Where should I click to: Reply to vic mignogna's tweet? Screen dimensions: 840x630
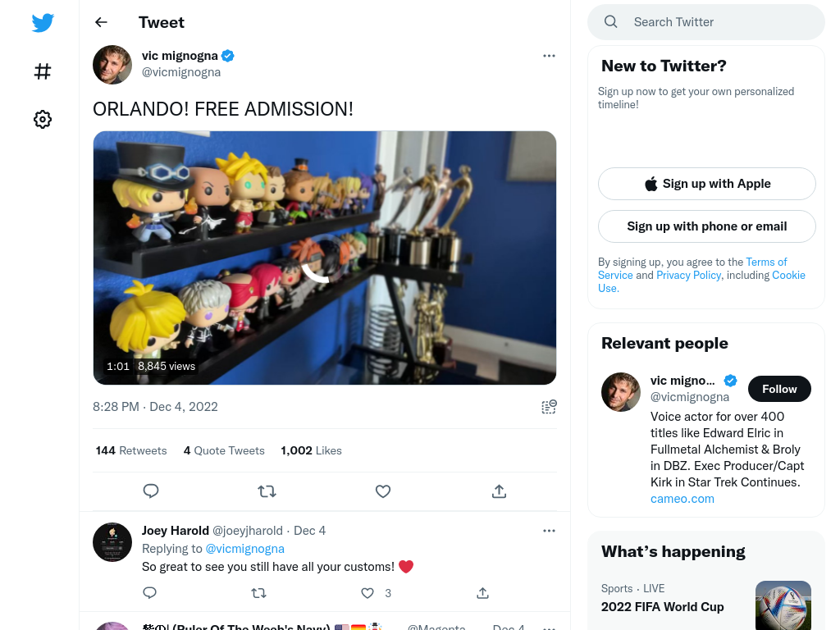click(x=151, y=491)
